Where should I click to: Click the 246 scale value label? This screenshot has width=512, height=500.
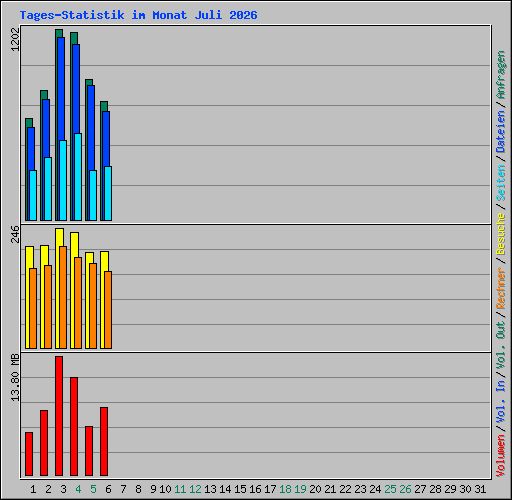pos(15,234)
